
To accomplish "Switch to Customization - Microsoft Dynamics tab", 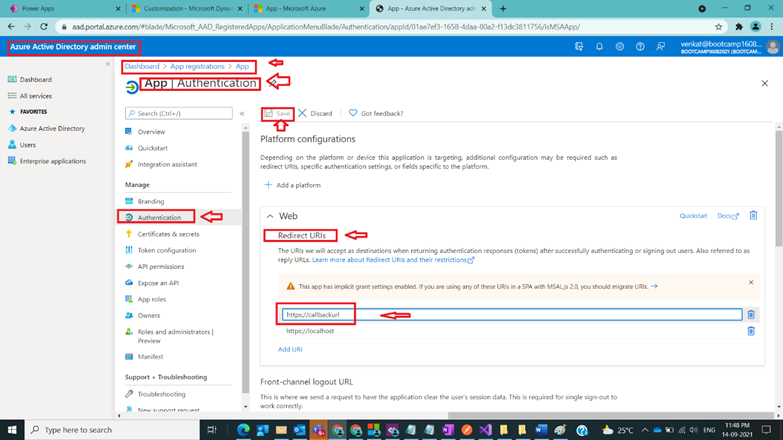I will click(x=187, y=8).
